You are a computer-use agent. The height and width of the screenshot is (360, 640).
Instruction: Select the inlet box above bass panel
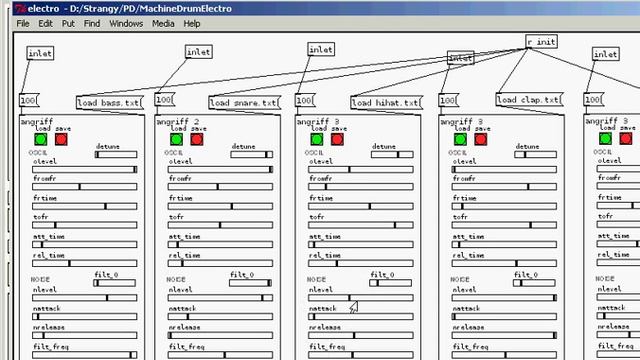(40, 53)
